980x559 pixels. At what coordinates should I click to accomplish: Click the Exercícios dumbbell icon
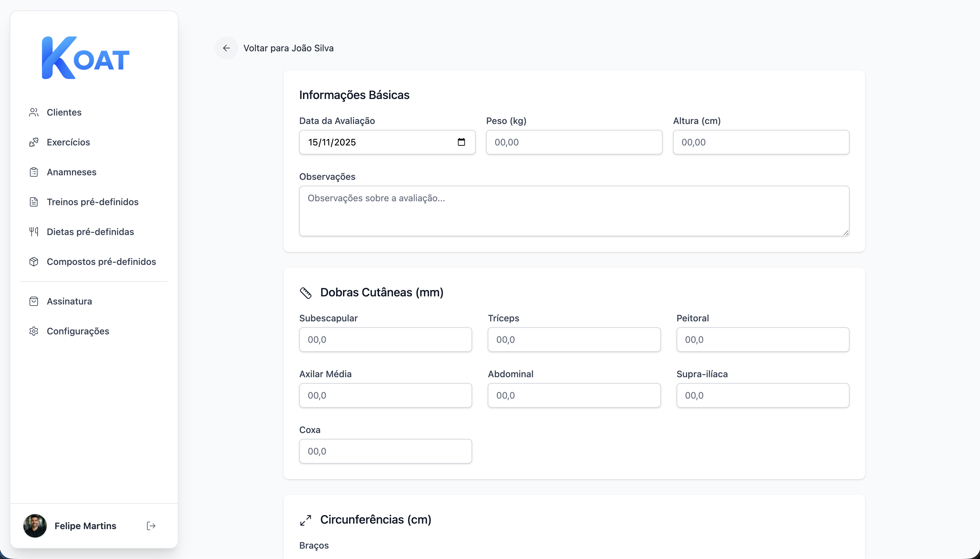pos(34,142)
